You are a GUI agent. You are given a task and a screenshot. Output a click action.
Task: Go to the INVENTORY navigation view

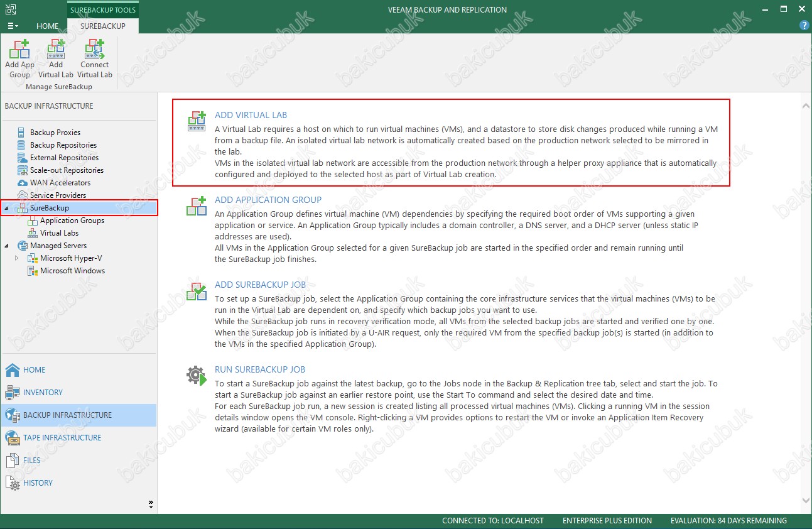[78, 393]
